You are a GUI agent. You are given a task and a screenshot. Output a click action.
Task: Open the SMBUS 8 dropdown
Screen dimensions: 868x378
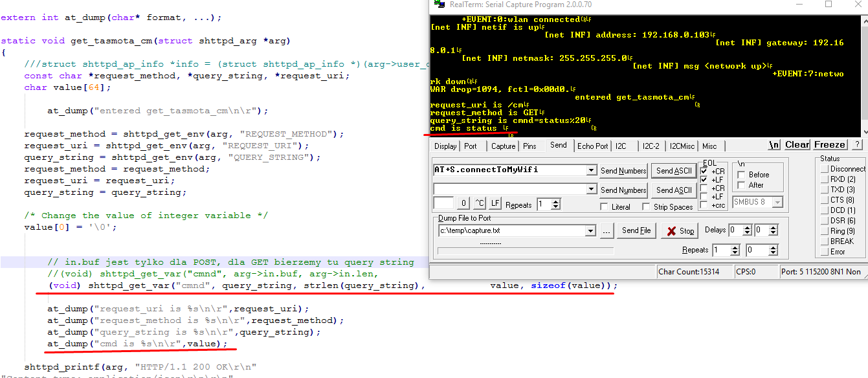[x=777, y=202]
